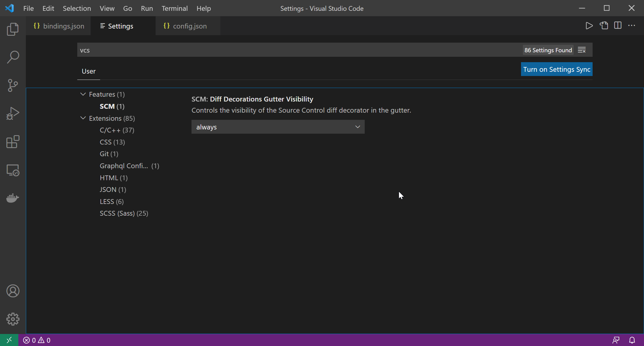The image size is (644, 346).
Task: Open the diff decorations gutter visibility dropdown
Action: click(278, 126)
